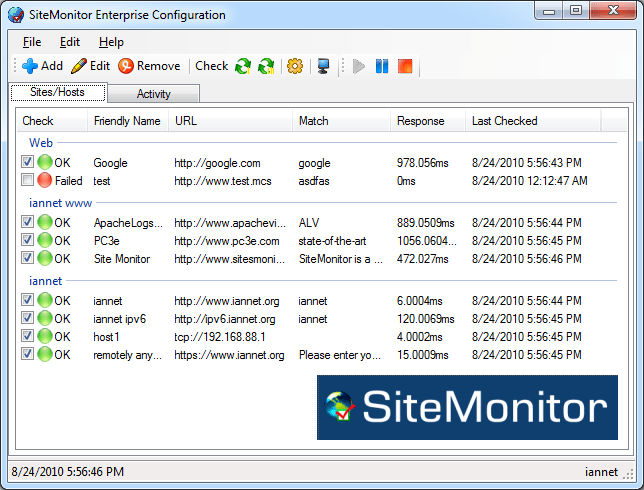Click the 472.027ms response value
Image resolution: width=644 pixels, height=490 pixels.
(423, 259)
